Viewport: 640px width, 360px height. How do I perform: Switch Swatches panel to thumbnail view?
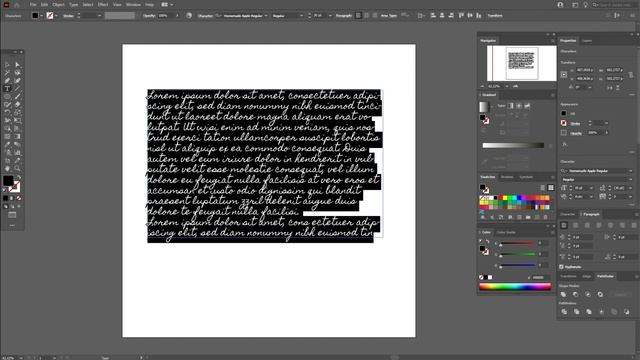click(551, 188)
